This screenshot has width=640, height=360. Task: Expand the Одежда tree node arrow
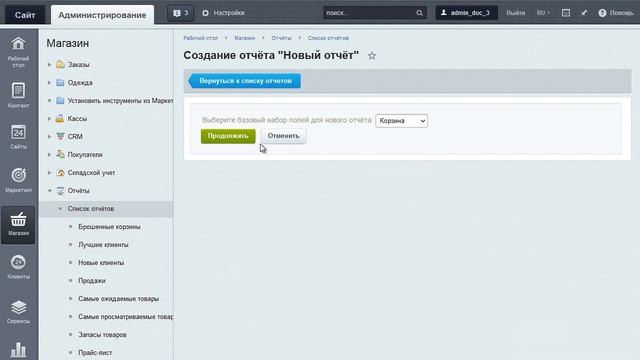point(49,82)
